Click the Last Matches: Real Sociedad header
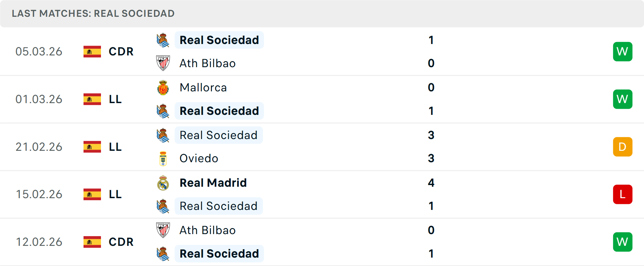 pyautogui.click(x=93, y=13)
